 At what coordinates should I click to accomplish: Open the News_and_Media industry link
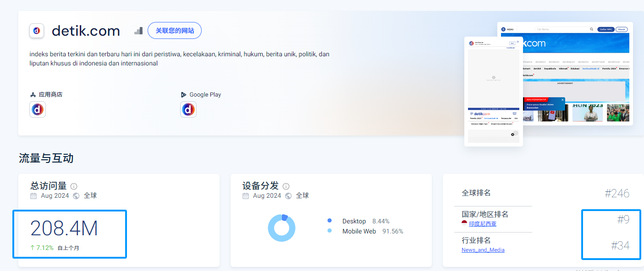click(483, 250)
